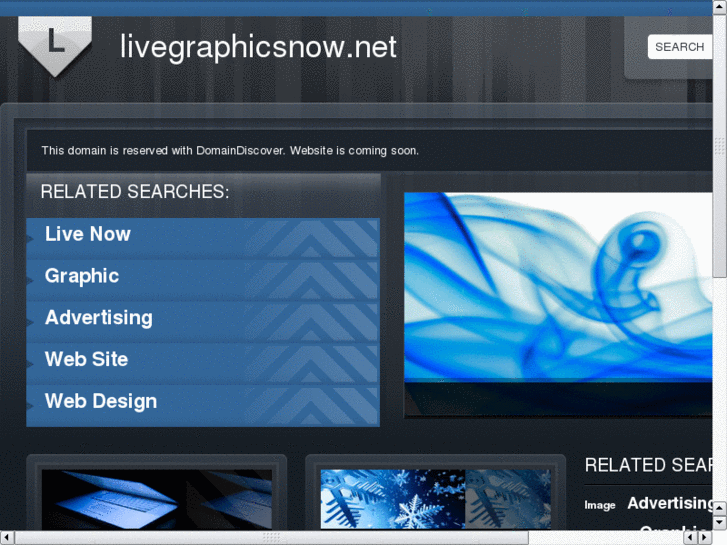Click the Advertising link beside Image label
The width and height of the screenshot is (727, 545).
(670, 503)
